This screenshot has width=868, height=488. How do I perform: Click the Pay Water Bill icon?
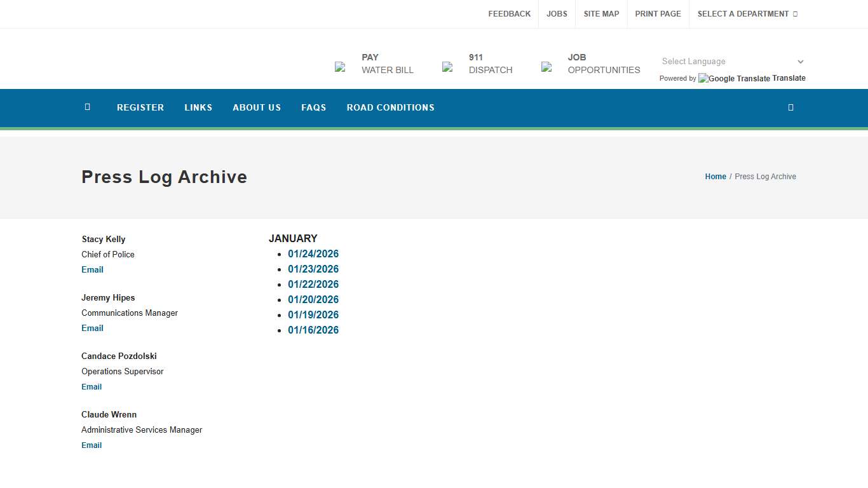pyautogui.click(x=340, y=67)
